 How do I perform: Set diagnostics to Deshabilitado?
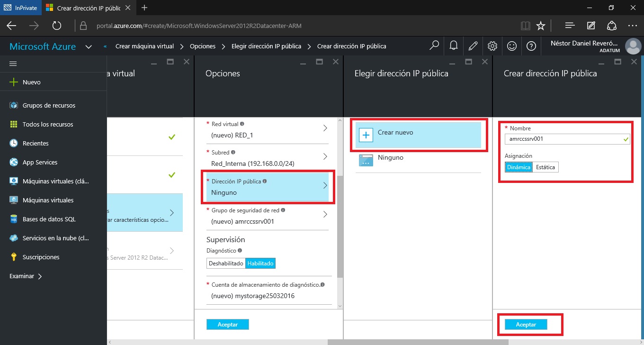pyautogui.click(x=226, y=263)
